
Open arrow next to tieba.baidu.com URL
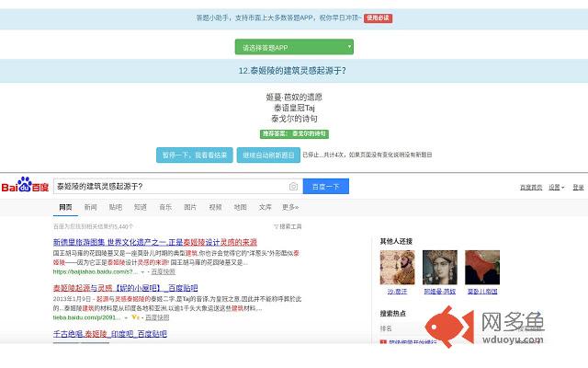point(126,317)
